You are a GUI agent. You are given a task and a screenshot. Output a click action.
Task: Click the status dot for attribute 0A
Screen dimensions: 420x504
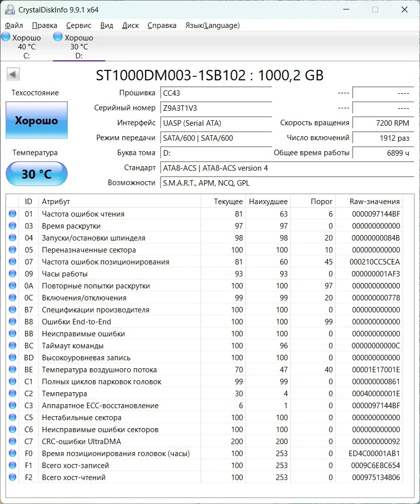(12, 285)
